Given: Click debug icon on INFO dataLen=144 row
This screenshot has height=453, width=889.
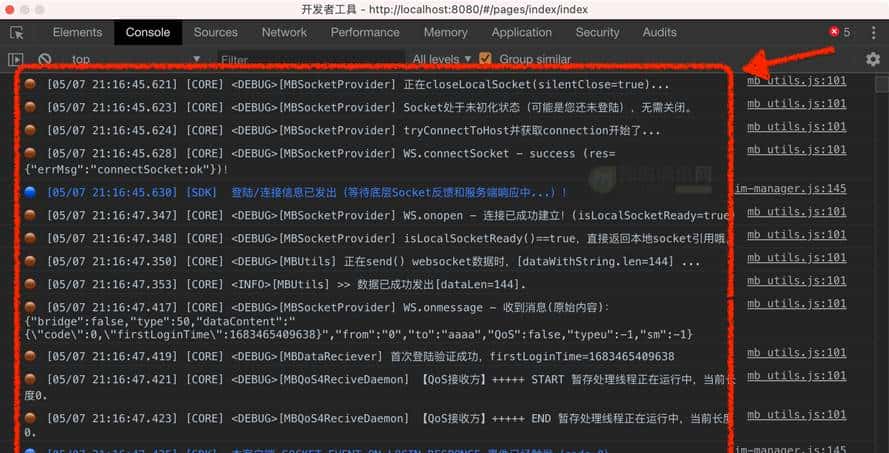Looking at the screenshot, I should coord(30,283).
